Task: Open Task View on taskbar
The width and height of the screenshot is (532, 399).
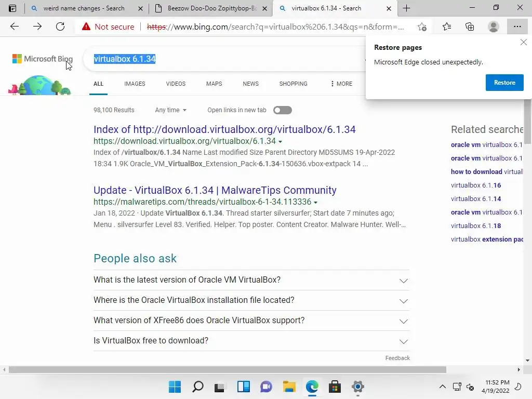Action: click(220, 387)
